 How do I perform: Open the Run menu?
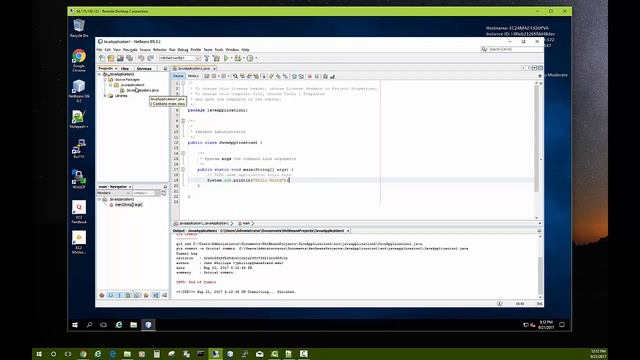tap(172, 50)
